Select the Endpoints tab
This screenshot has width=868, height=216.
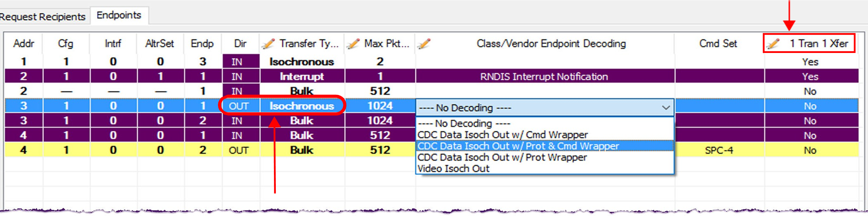[x=119, y=15]
